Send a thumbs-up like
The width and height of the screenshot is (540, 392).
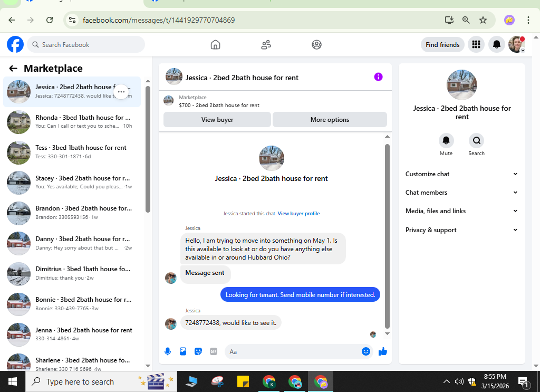click(x=383, y=351)
